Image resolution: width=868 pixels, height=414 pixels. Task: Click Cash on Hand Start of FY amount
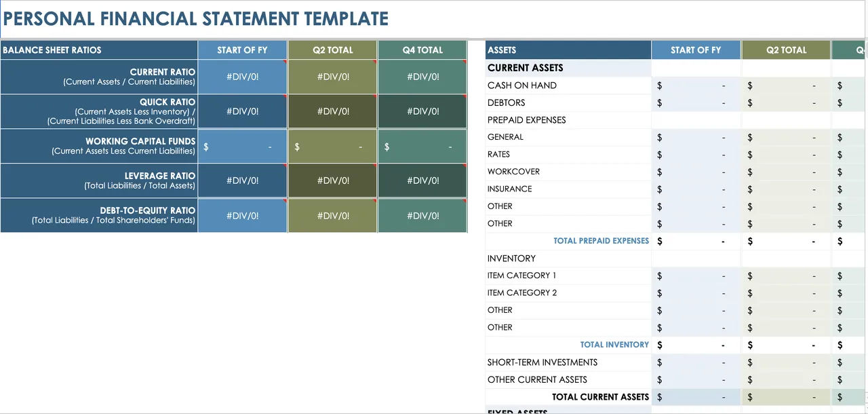696,86
